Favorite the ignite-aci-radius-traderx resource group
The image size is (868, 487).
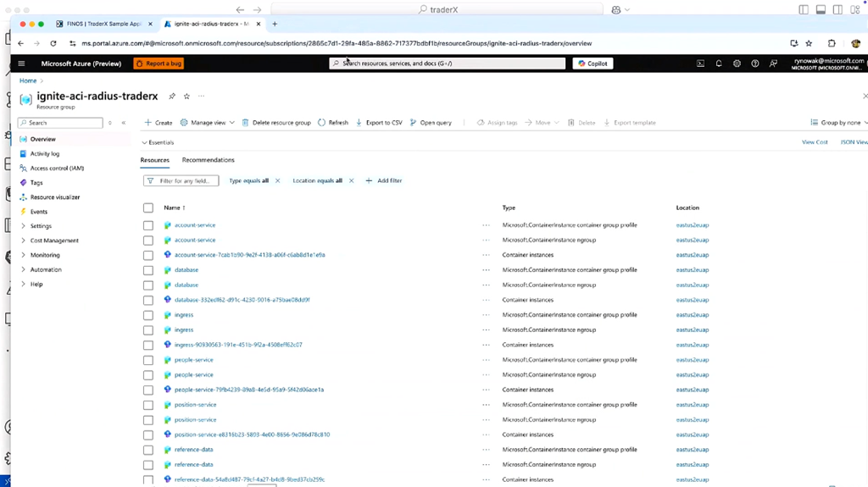pos(186,97)
